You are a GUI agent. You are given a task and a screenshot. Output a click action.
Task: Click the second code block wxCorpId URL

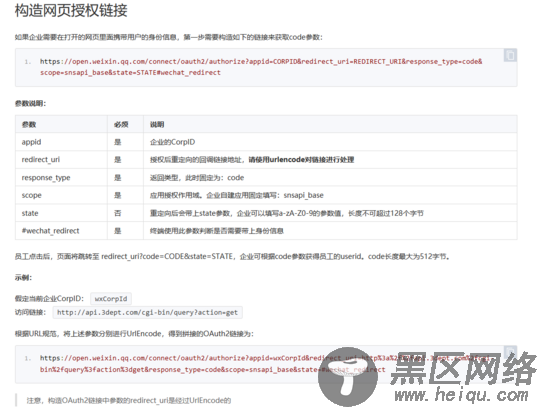265,364
